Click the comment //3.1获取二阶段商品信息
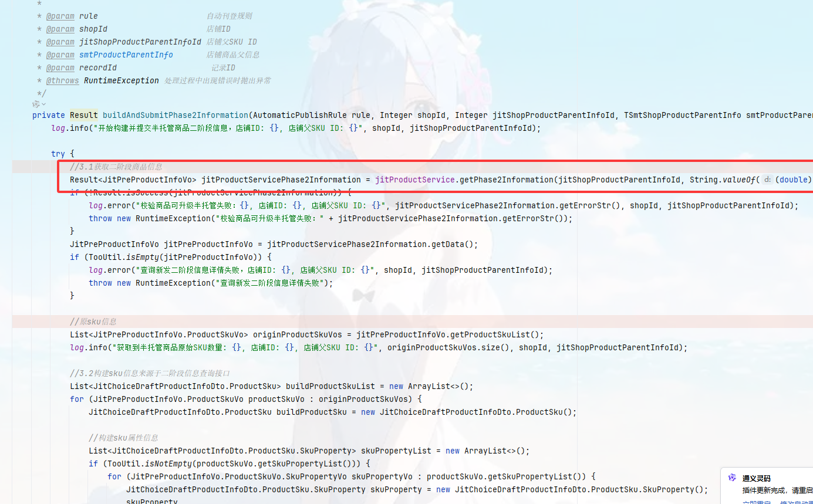Viewport: 813px width, 504px height. (116, 167)
